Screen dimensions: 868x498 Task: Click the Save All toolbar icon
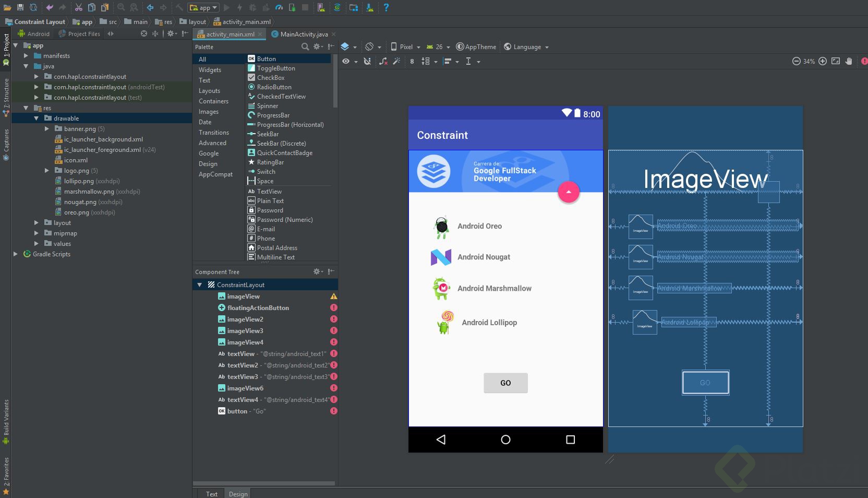pyautogui.click(x=20, y=7)
